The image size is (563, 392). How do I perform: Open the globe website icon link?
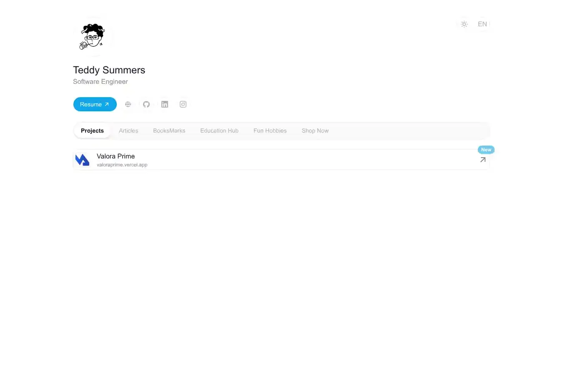tap(128, 104)
